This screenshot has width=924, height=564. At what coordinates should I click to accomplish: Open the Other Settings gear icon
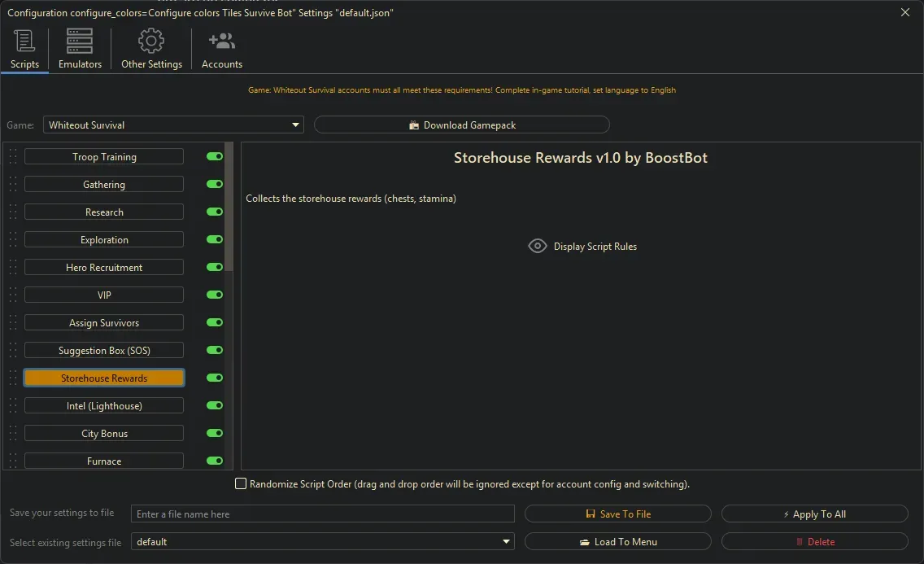151,41
